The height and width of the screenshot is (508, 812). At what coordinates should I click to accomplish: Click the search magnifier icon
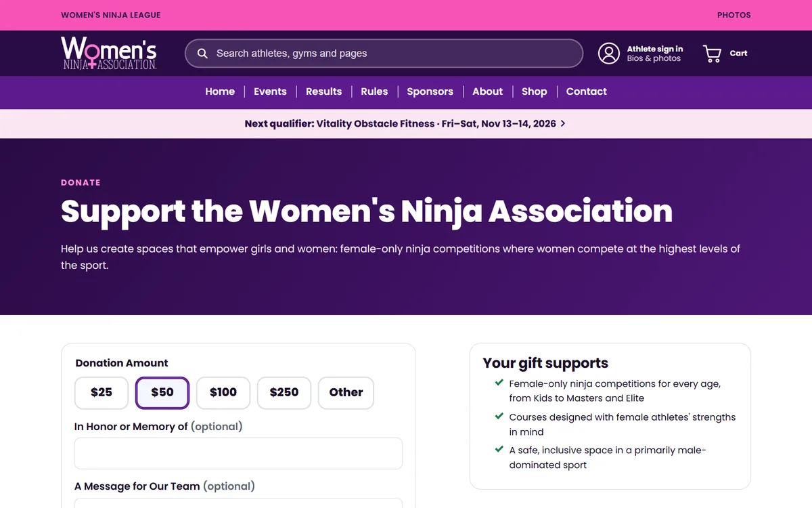[x=202, y=54]
